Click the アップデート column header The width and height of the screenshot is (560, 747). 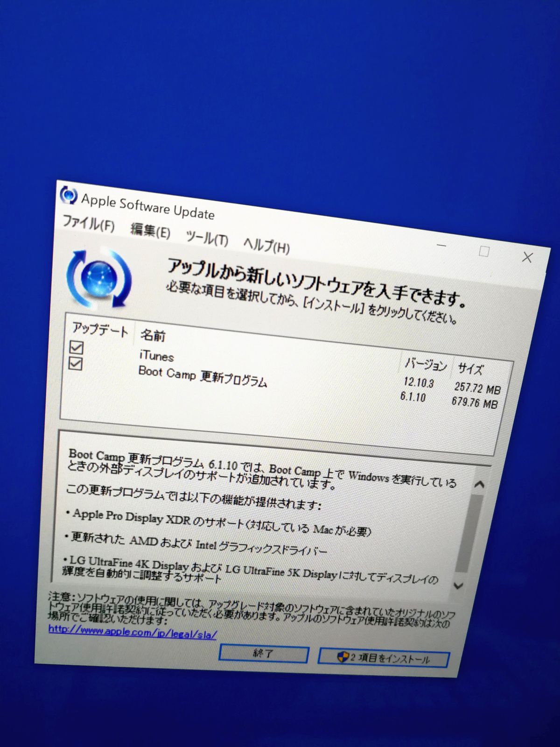[x=100, y=330]
